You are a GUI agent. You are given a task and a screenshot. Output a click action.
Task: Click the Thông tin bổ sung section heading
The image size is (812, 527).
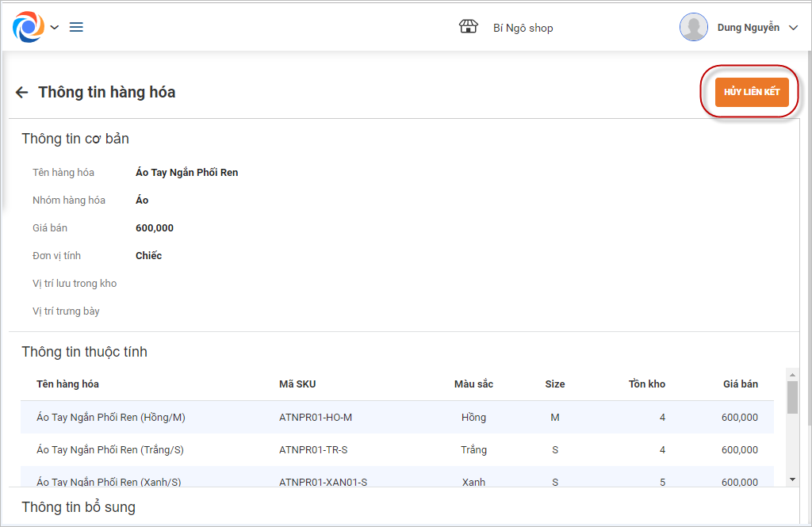pos(79,507)
